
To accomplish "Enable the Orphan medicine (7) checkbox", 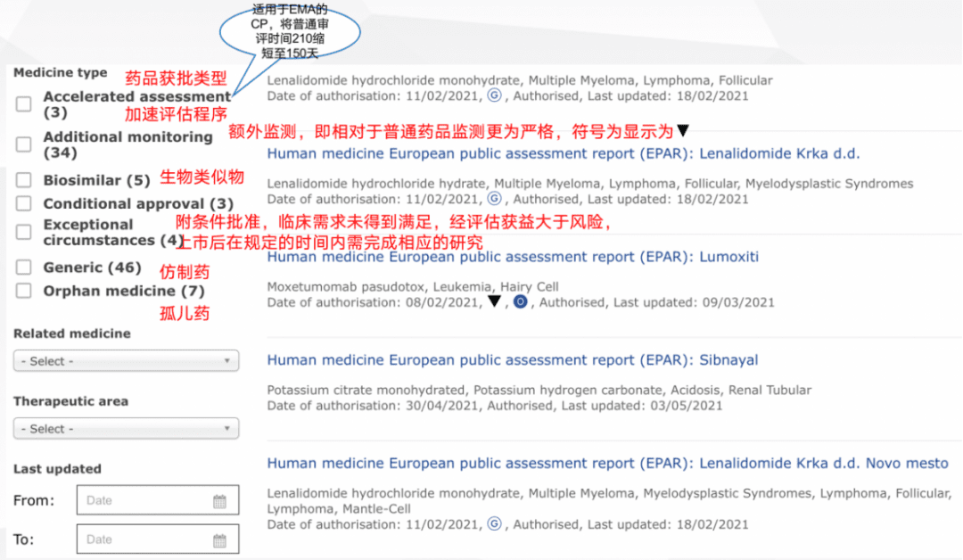I will point(23,291).
